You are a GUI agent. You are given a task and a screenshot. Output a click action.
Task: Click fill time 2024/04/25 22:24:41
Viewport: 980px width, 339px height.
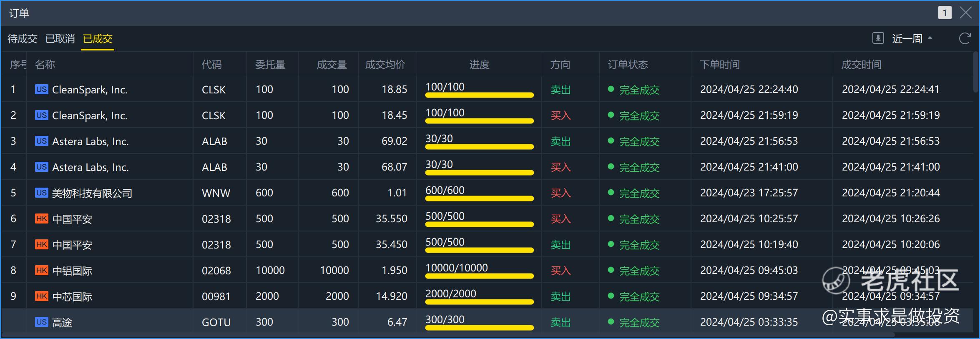pyautogui.click(x=890, y=89)
